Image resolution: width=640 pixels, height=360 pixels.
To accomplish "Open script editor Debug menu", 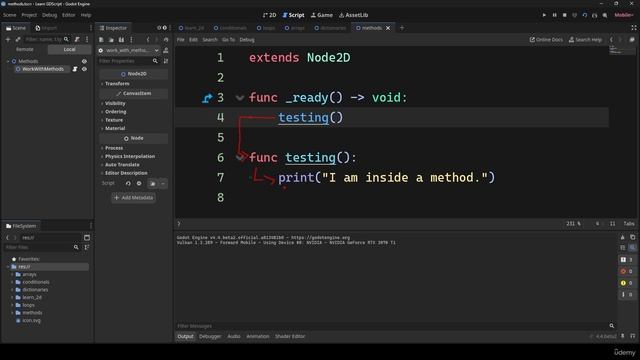I will pos(247,40).
